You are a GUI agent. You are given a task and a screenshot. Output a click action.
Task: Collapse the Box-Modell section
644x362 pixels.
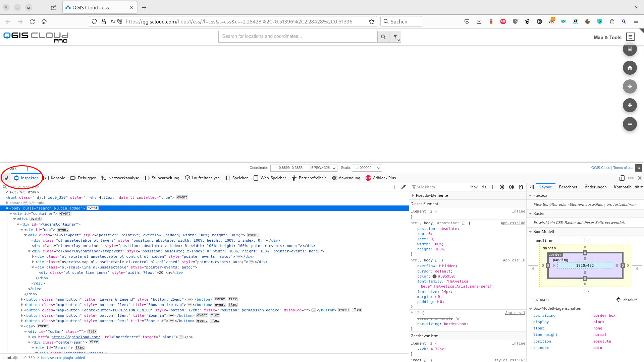[530, 232]
